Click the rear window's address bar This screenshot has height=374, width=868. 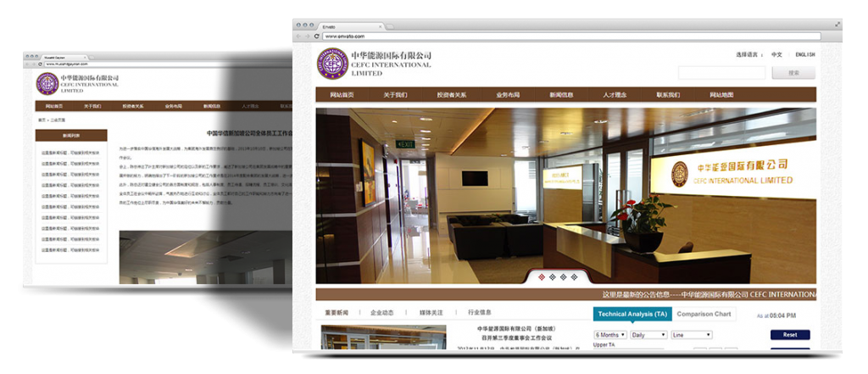168,64
